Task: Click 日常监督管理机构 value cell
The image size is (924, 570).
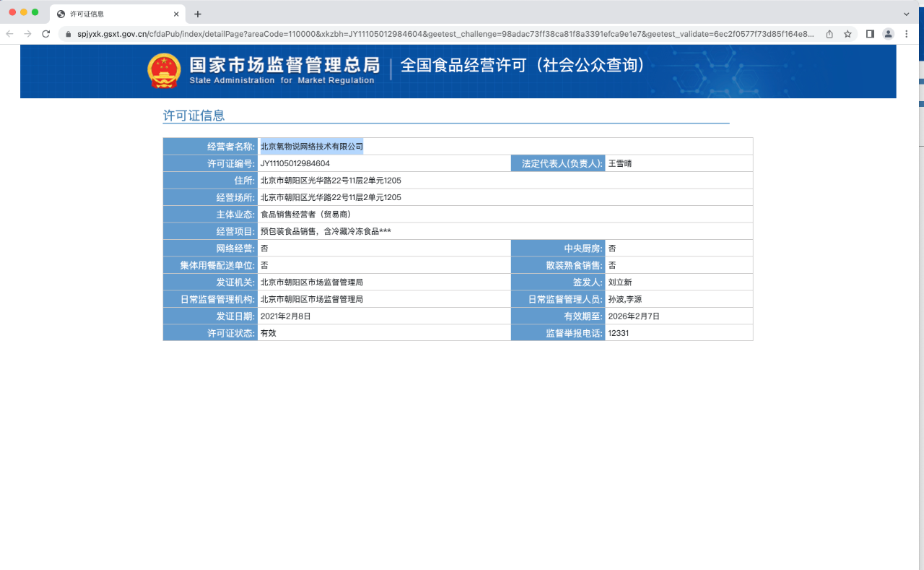Action: pos(384,299)
